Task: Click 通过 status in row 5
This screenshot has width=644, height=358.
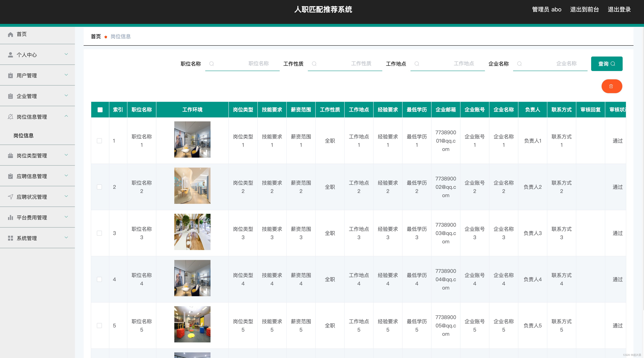Action: coord(618,325)
